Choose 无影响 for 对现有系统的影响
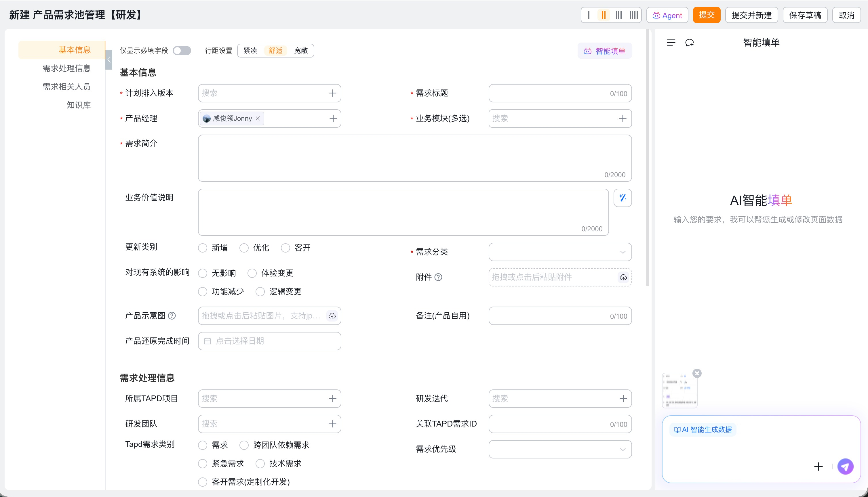This screenshot has height=497, width=868. tap(203, 273)
